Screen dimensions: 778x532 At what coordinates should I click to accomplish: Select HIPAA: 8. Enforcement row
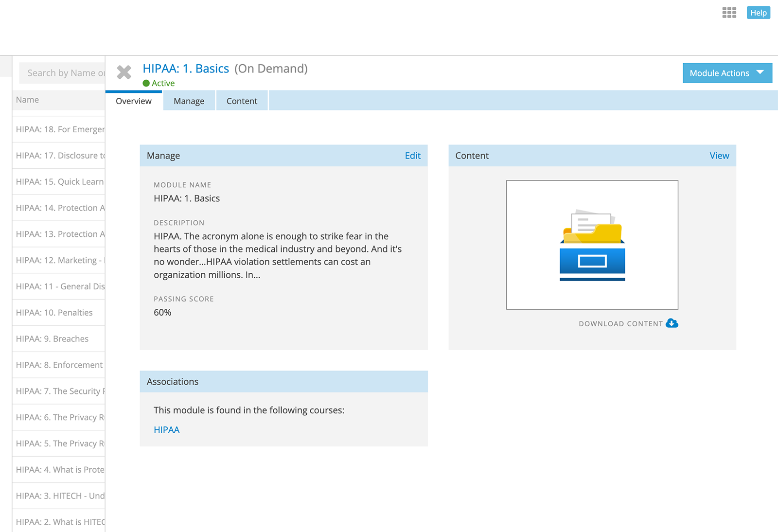(x=59, y=365)
